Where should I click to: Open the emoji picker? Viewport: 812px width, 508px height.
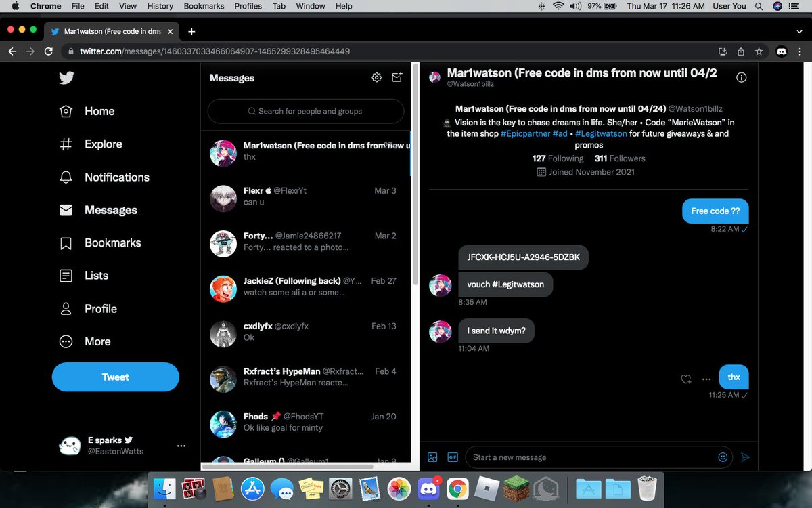coord(723,457)
